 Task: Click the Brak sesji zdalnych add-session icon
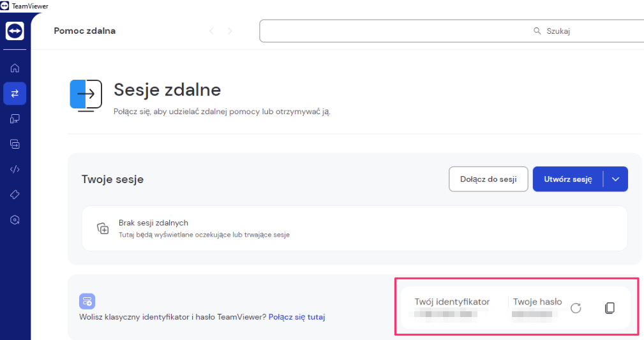pos(103,228)
